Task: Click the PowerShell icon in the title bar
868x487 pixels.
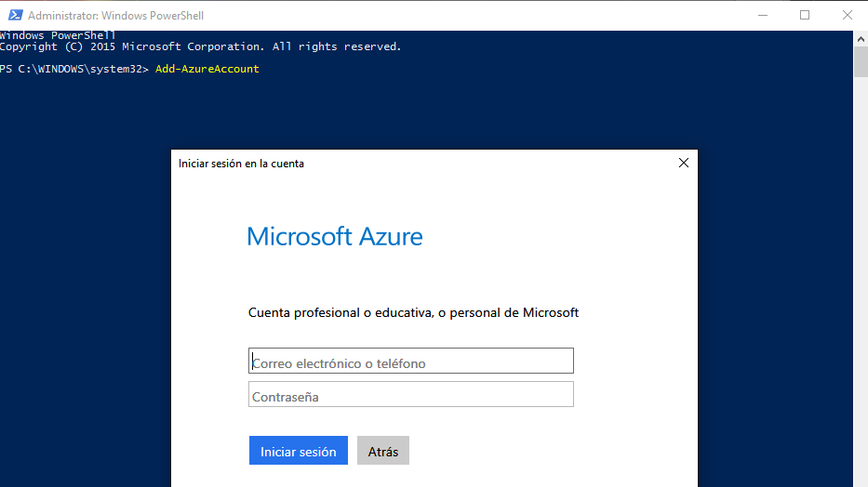Action: click(14, 15)
